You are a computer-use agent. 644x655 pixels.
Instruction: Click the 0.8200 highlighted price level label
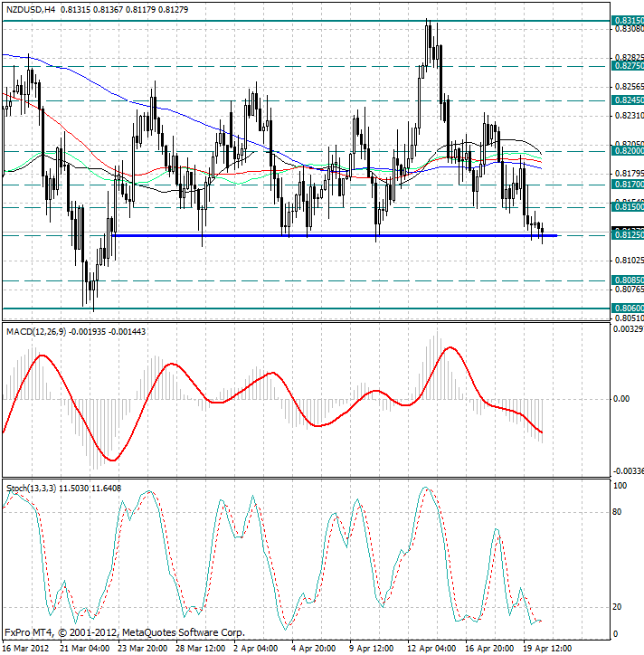point(628,151)
